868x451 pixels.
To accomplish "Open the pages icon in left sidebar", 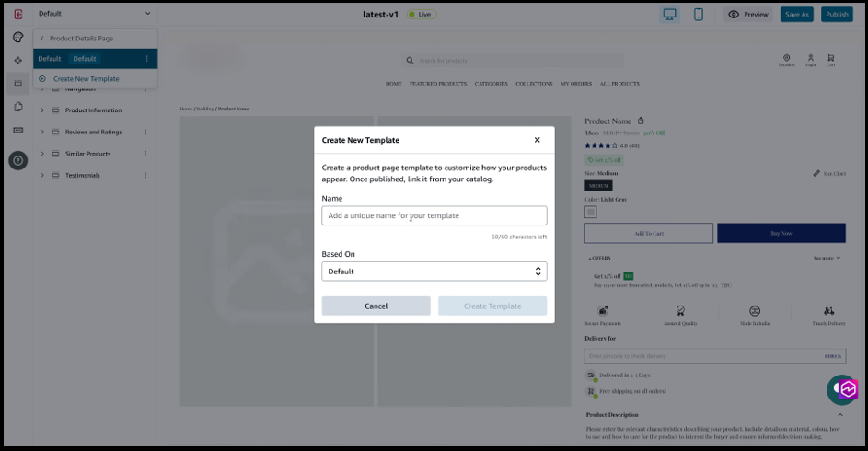I will pos(17,107).
